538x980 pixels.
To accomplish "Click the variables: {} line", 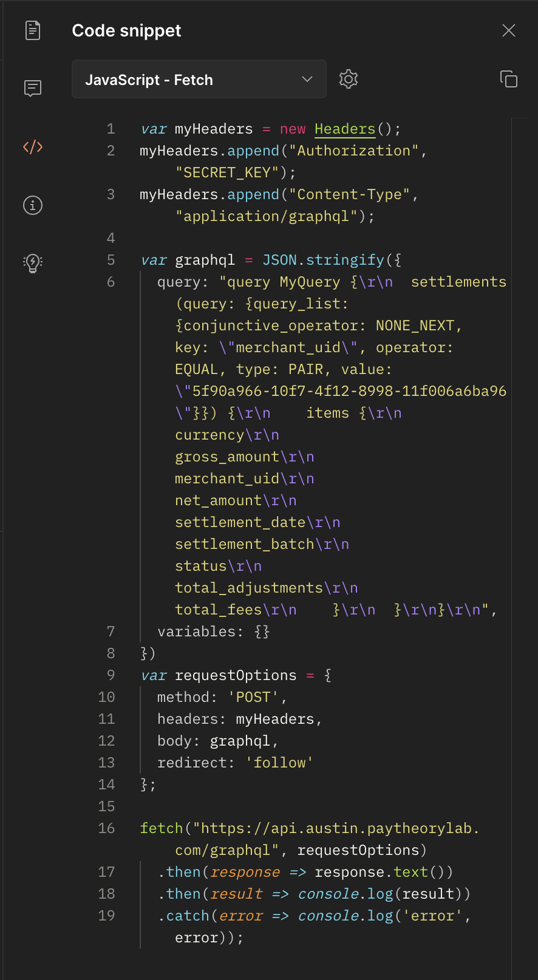I will pyautogui.click(x=213, y=631).
